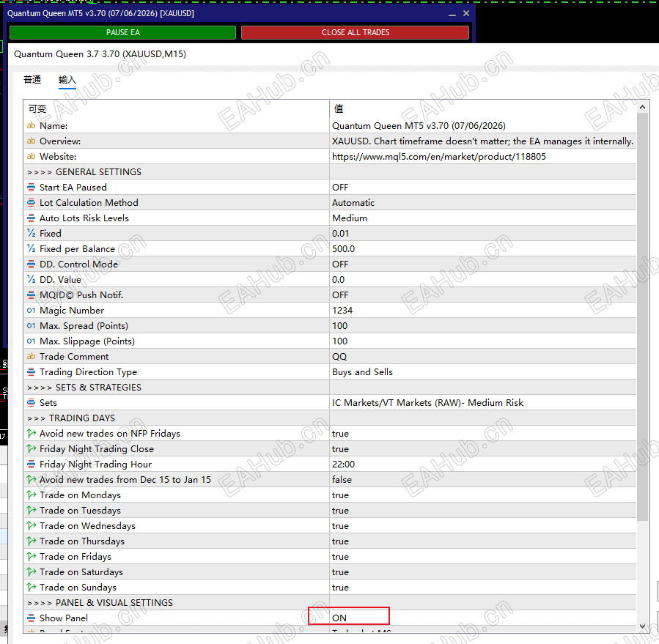The width and height of the screenshot is (659, 644).
Task: Click the CLOSE ALL TRADES button
Action: coord(355,32)
